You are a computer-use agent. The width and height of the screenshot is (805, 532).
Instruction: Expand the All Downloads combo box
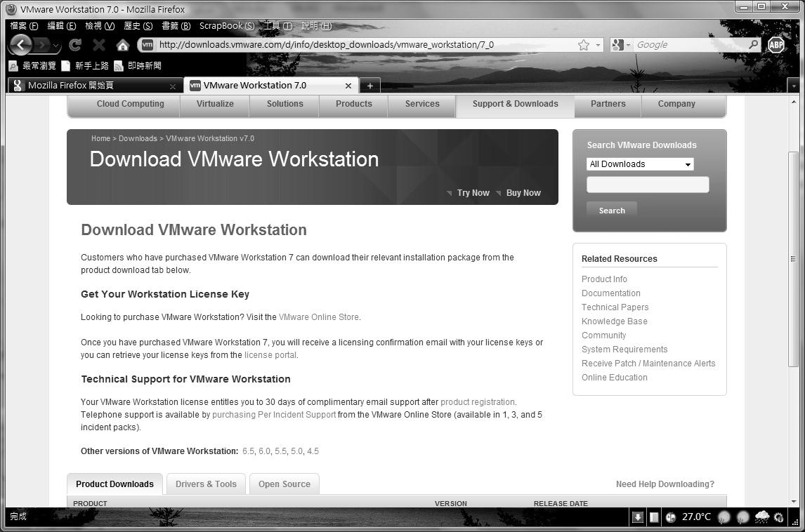click(x=640, y=164)
